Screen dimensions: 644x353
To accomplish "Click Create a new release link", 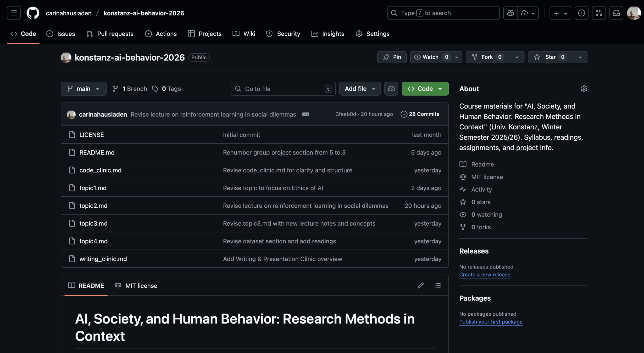I will coord(485,275).
